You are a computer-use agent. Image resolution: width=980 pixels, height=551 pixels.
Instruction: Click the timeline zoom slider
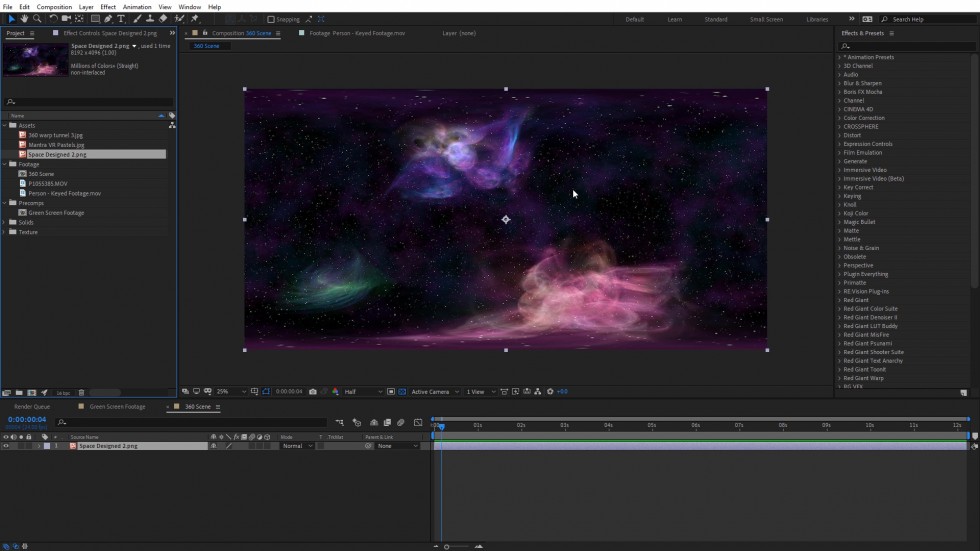[447, 546]
